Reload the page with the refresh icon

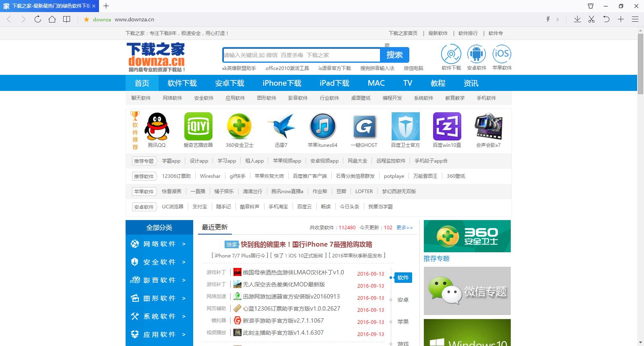pyautogui.click(x=37, y=19)
